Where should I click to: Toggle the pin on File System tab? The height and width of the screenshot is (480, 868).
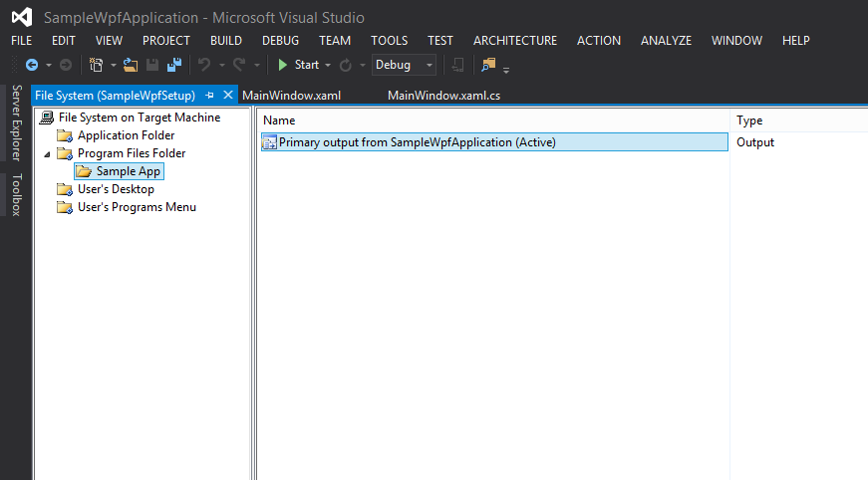click(209, 96)
